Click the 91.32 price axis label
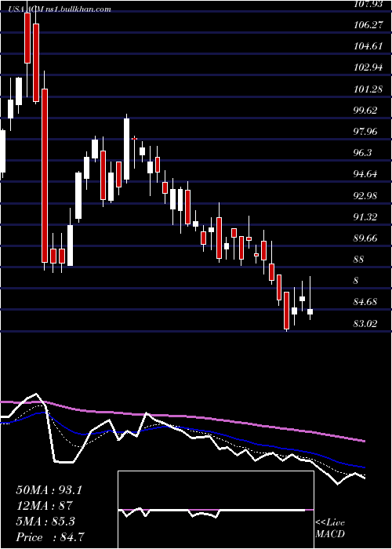The image size is (392, 549). 365,216
